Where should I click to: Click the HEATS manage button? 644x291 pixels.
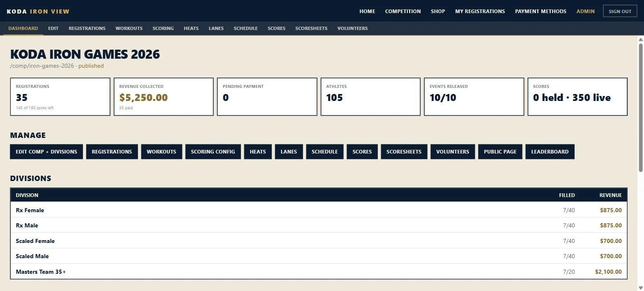pos(258,151)
